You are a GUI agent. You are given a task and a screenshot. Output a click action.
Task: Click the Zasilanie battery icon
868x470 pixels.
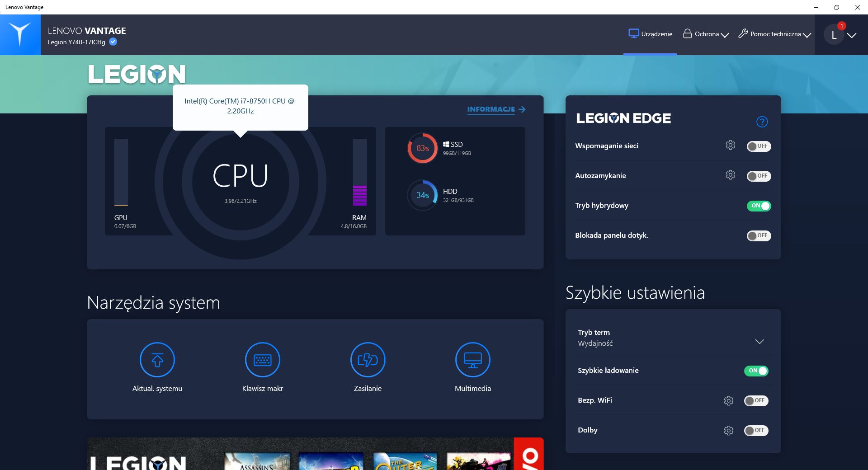point(368,360)
